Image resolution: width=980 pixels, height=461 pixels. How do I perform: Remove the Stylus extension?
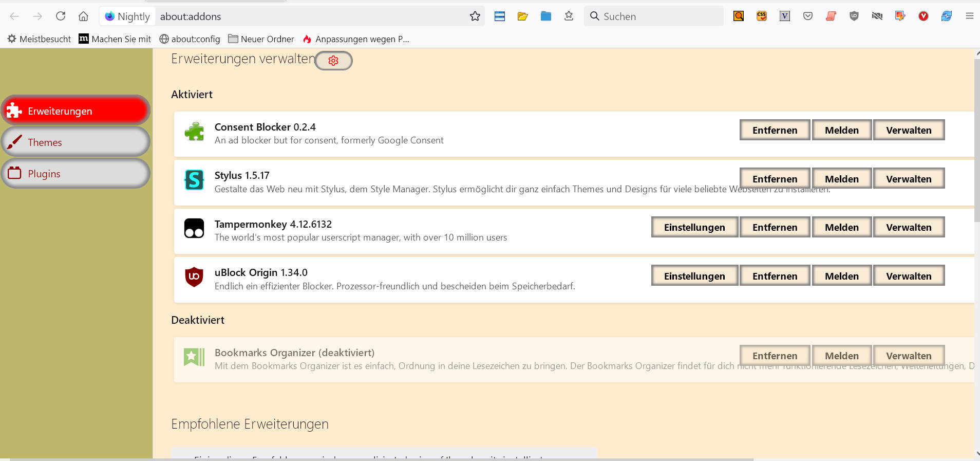pos(775,178)
